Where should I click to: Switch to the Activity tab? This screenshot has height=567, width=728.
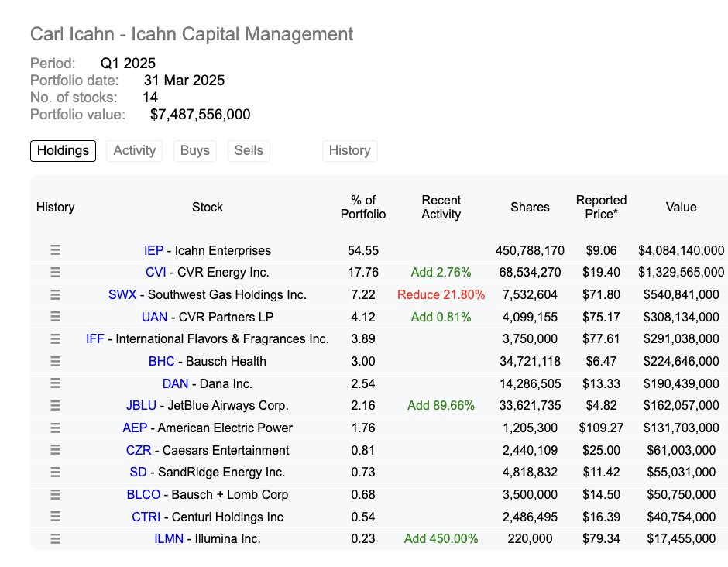[x=134, y=151]
